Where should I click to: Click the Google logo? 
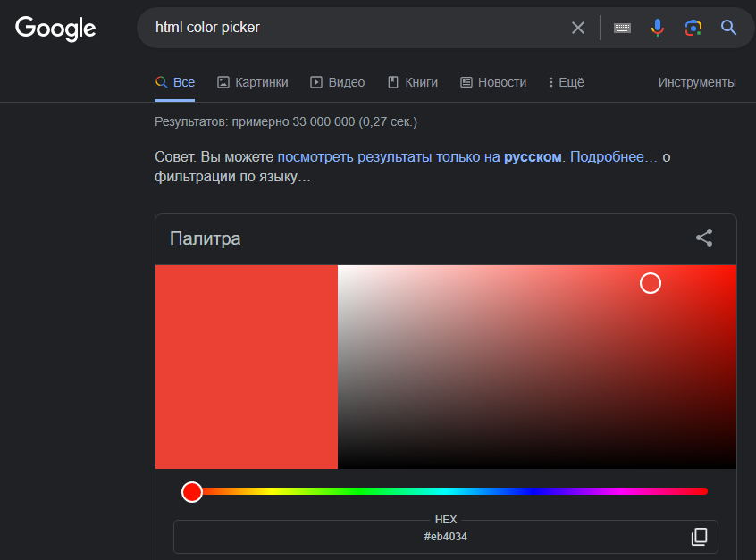click(55, 29)
